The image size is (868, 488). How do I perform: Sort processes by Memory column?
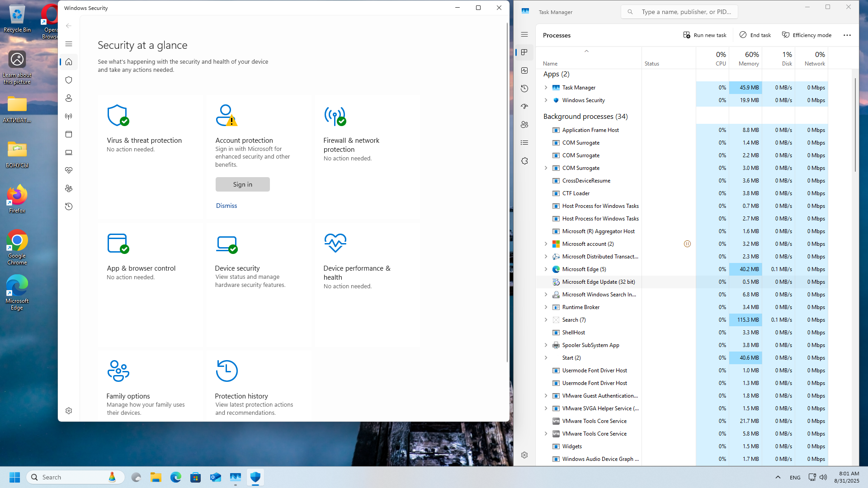[745, 58]
